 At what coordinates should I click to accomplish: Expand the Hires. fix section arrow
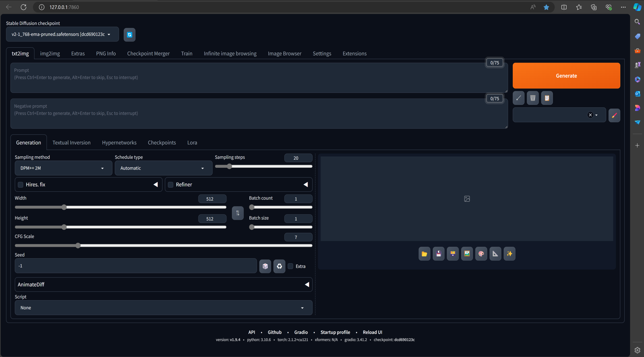[x=155, y=185]
